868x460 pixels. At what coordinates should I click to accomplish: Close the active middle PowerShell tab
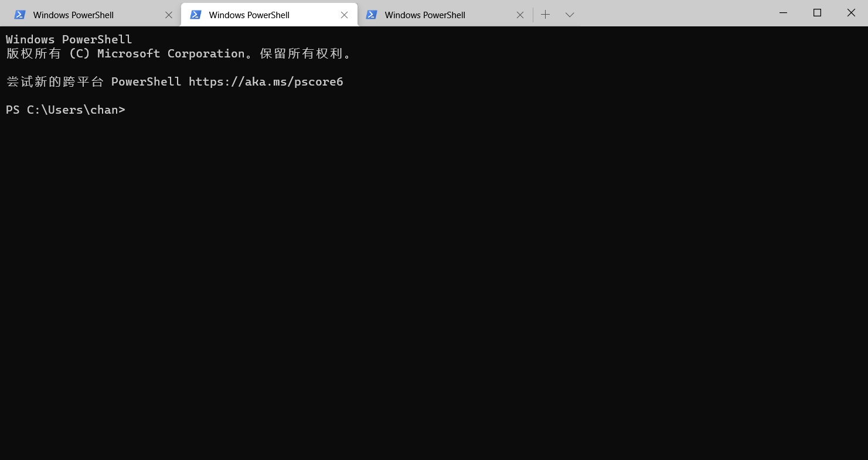[345, 15]
